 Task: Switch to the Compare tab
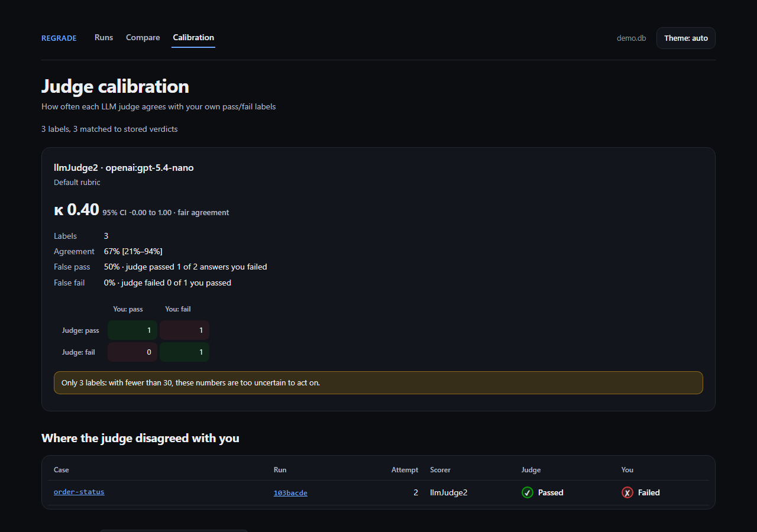tap(143, 37)
